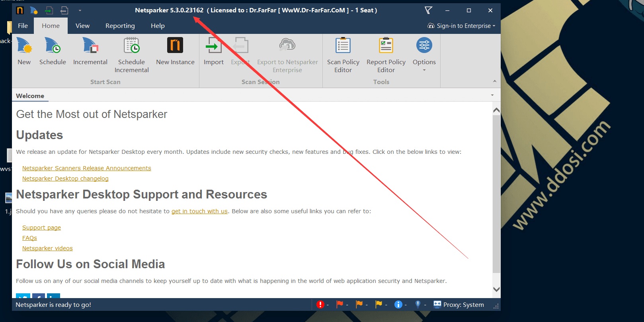The image size is (644, 322).
Task: Click the Export scan session icon
Action: pos(240,45)
